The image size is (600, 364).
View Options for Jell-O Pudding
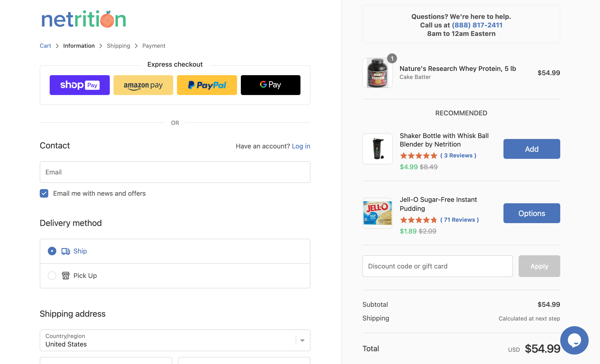[532, 213]
